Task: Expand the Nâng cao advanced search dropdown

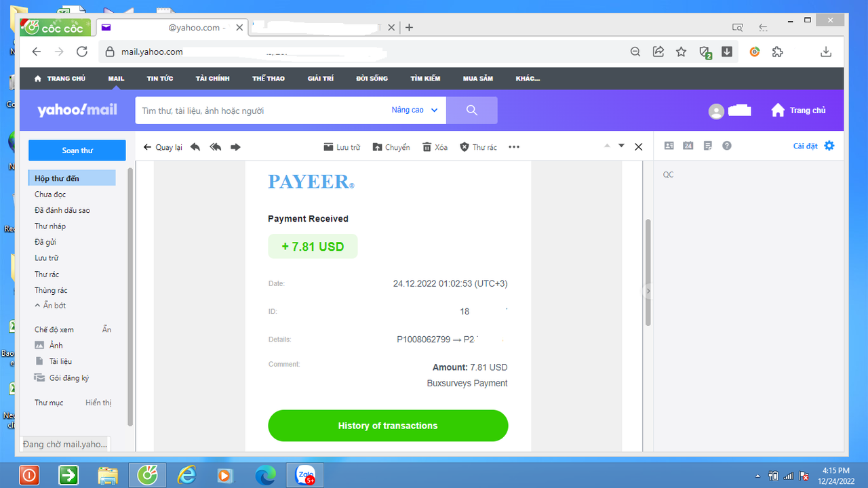Action: point(414,110)
